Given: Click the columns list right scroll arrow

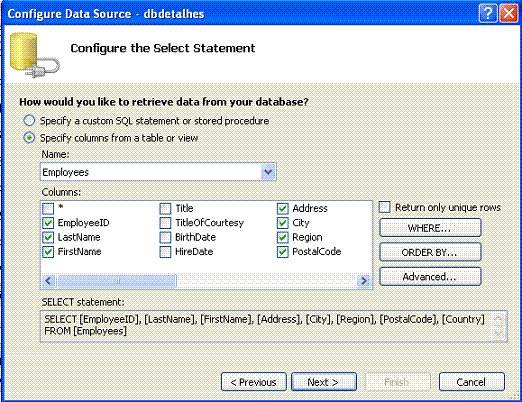Looking at the screenshot, I should coord(364,281).
